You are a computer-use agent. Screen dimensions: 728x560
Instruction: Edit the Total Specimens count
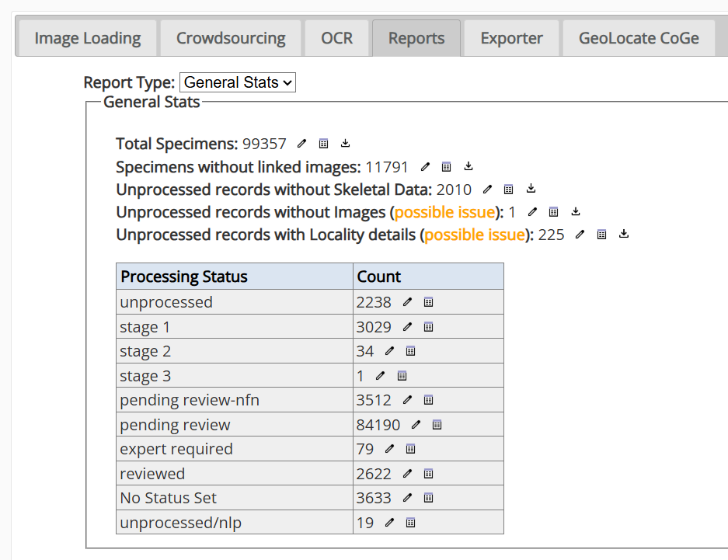pos(301,143)
